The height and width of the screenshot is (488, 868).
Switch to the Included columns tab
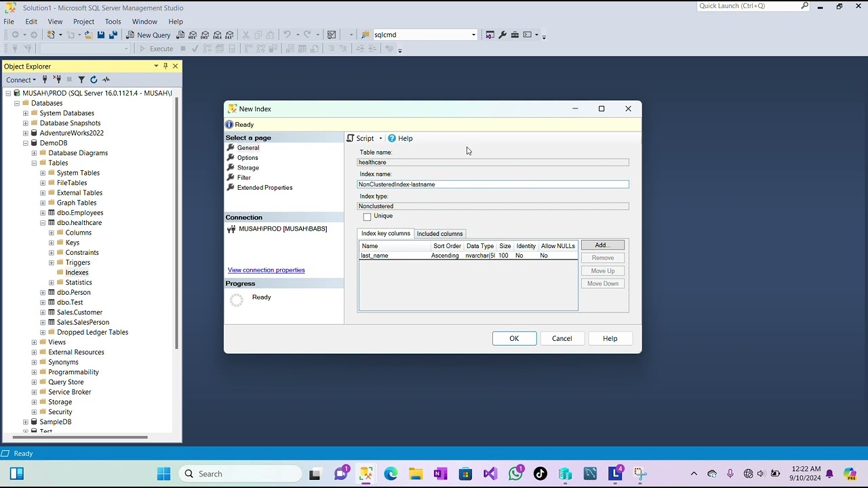click(x=439, y=234)
